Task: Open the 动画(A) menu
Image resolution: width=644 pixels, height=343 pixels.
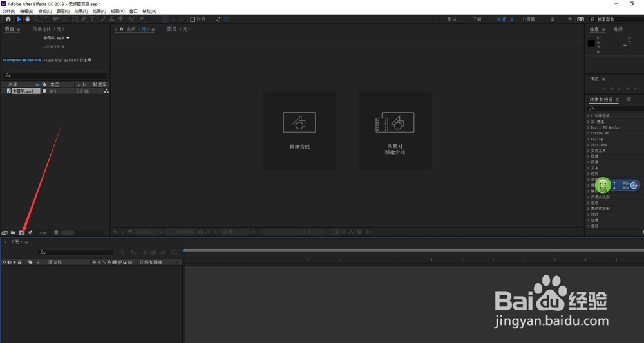Action: (99, 11)
